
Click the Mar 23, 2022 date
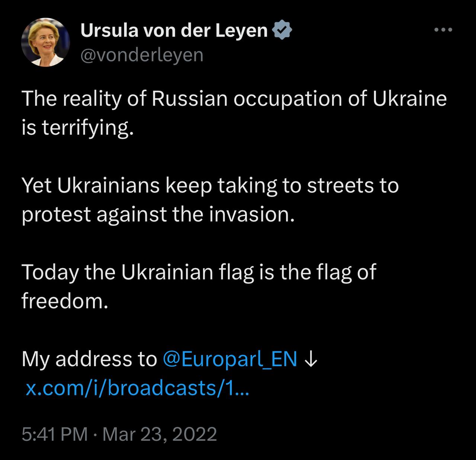pos(160,434)
